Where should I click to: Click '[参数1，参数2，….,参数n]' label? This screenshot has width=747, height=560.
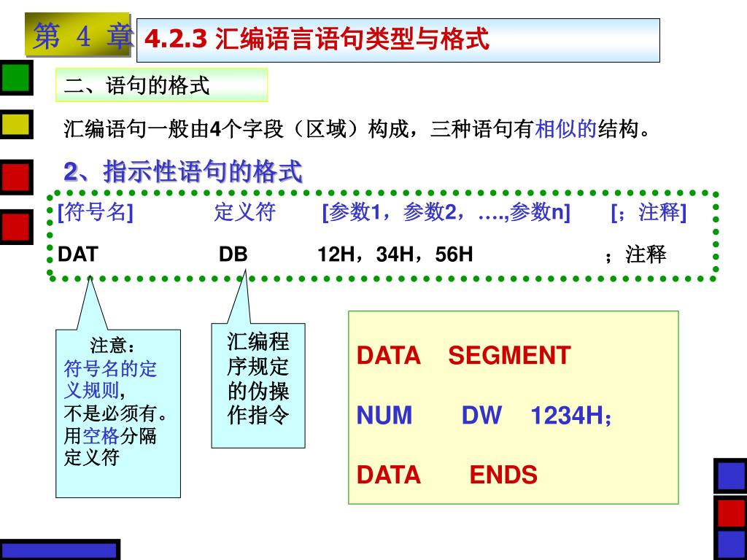[x=446, y=211]
